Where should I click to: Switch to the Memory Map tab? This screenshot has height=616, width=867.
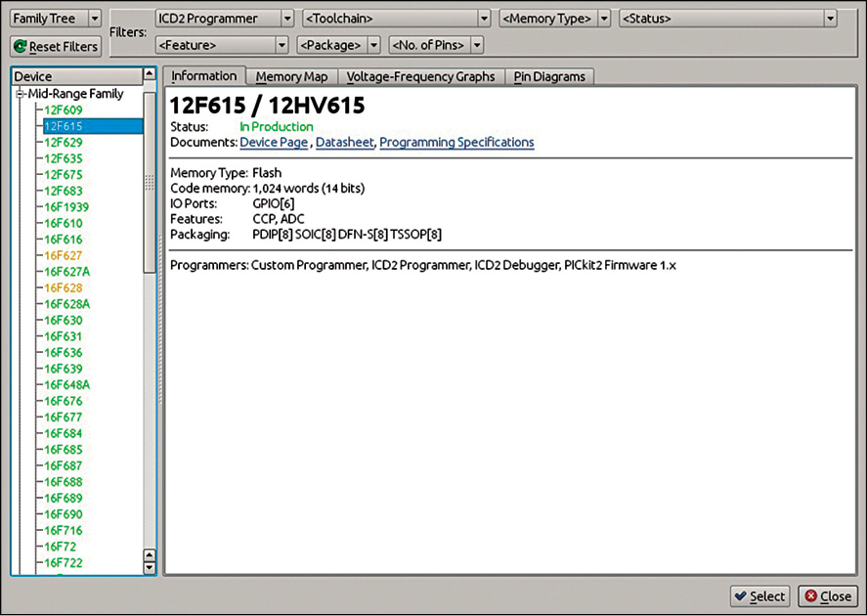pos(291,76)
